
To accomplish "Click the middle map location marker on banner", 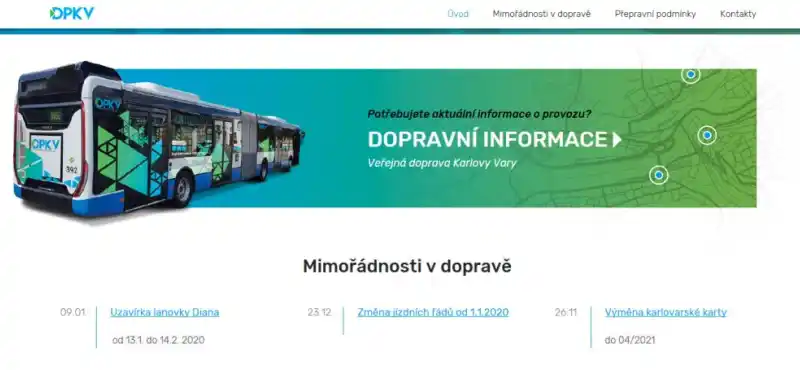I will (707, 135).
